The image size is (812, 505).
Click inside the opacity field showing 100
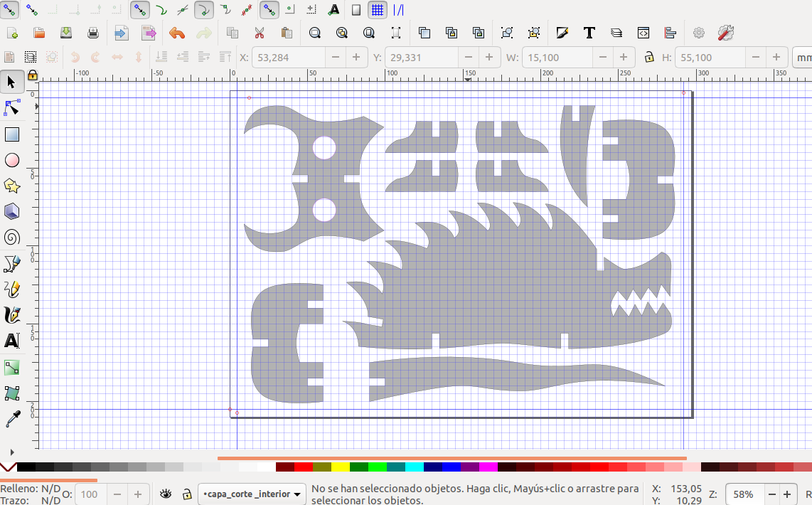[90, 494]
